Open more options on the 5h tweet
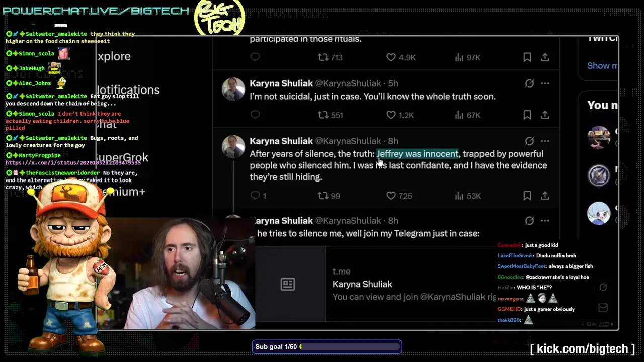Viewport: 644px width, 362px height. point(545,84)
